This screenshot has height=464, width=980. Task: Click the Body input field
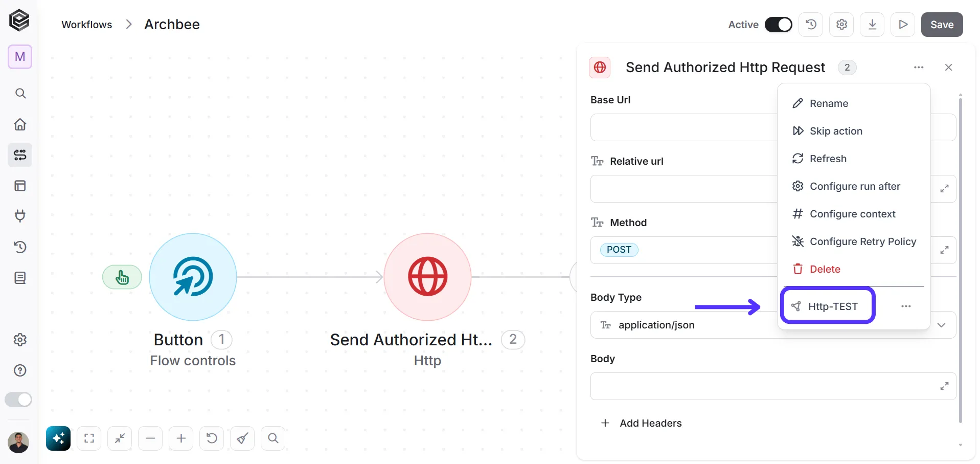[x=773, y=386]
